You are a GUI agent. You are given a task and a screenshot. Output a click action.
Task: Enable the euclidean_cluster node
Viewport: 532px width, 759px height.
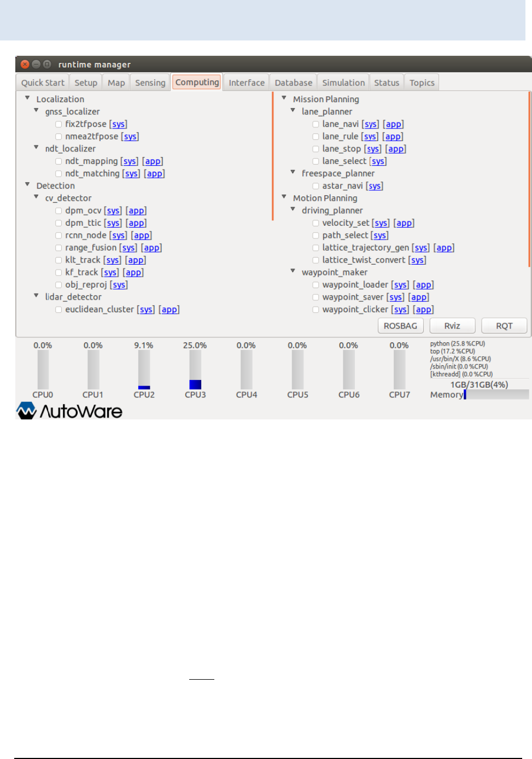tap(59, 309)
